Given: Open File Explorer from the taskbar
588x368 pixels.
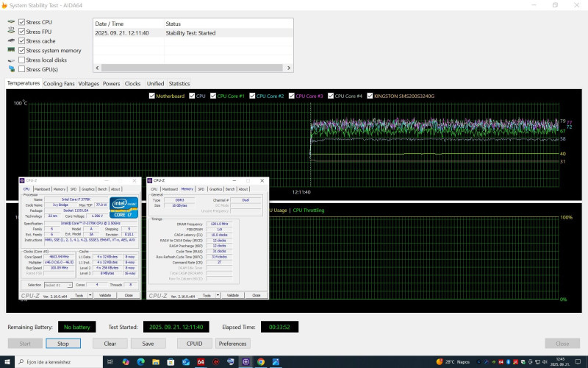Looking at the screenshot, I should coord(156,361).
